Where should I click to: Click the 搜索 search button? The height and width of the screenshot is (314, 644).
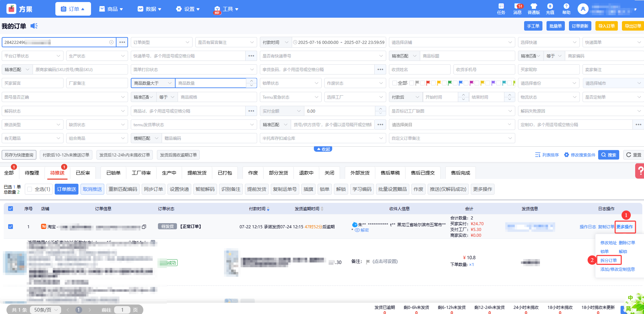tap(608, 155)
